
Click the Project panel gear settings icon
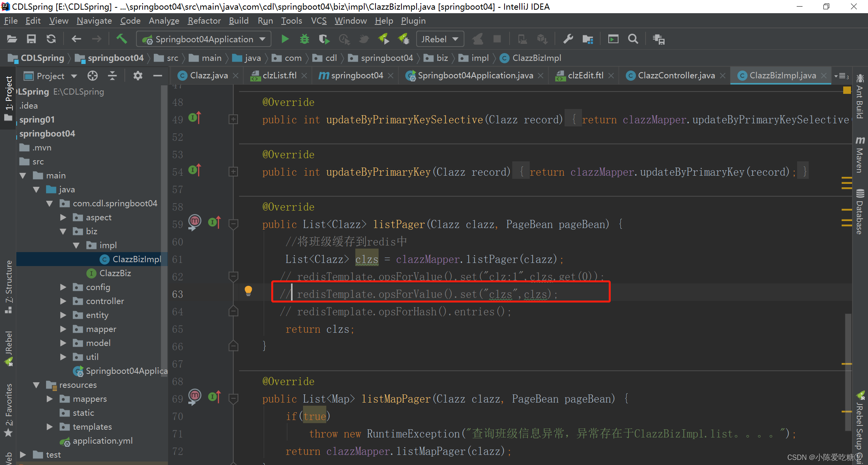coord(138,76)
